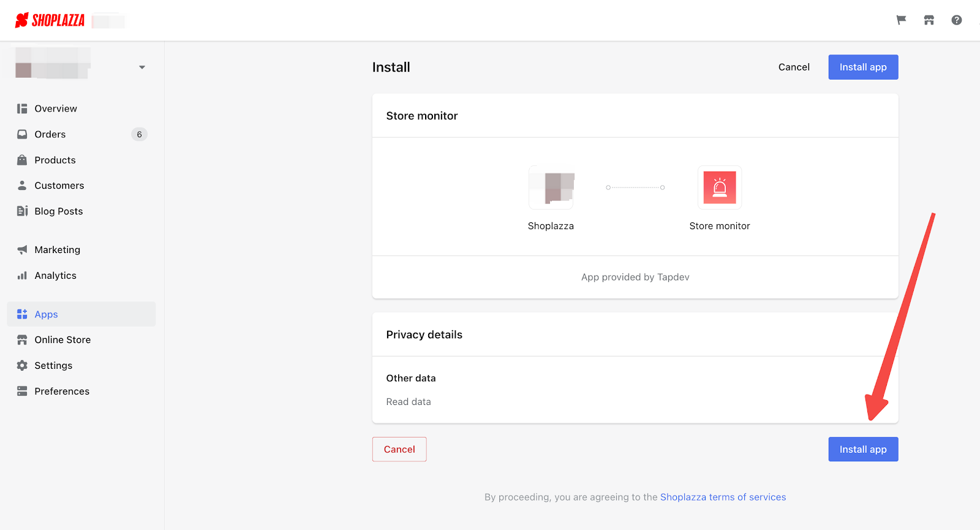Click Cancel next to Install heading

[x=794, y=67]
